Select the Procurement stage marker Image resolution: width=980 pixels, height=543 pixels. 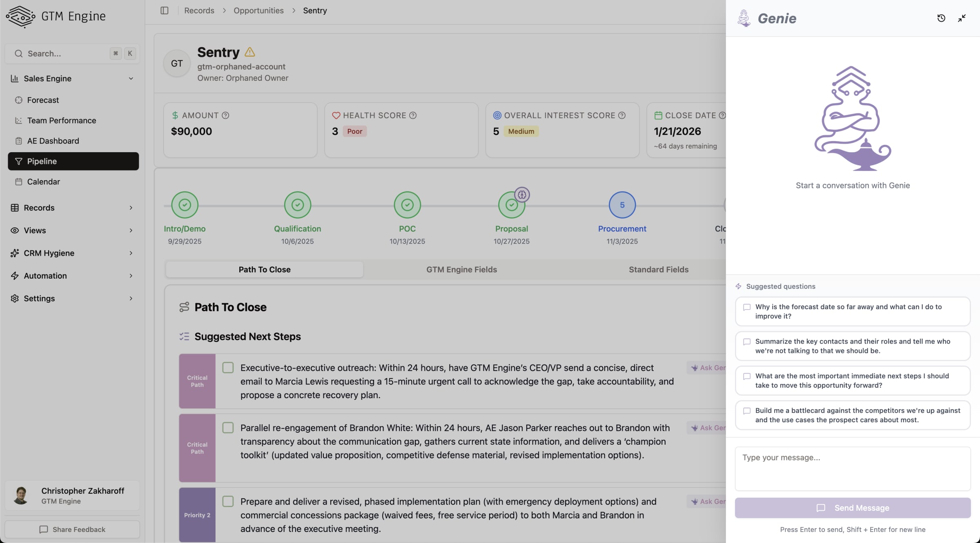pyautogui.click(x=622, y=205)
